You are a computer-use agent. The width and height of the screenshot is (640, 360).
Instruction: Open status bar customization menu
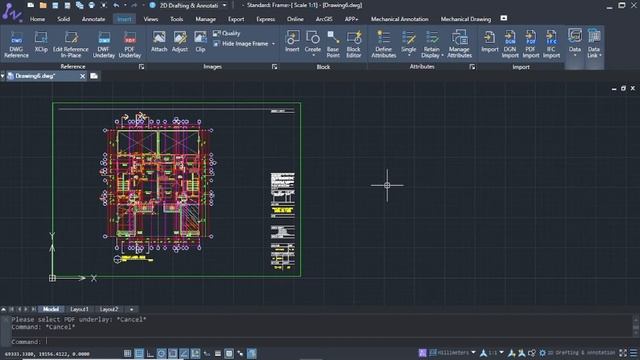point(633,353)
